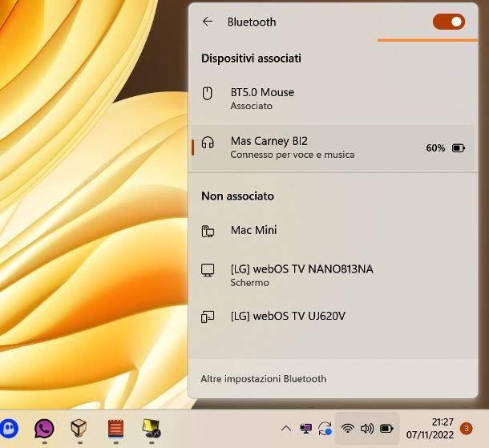This screenshot has height=448, width=489.
Task: Click the sync arrows tray icon
Action: (325, 429)
